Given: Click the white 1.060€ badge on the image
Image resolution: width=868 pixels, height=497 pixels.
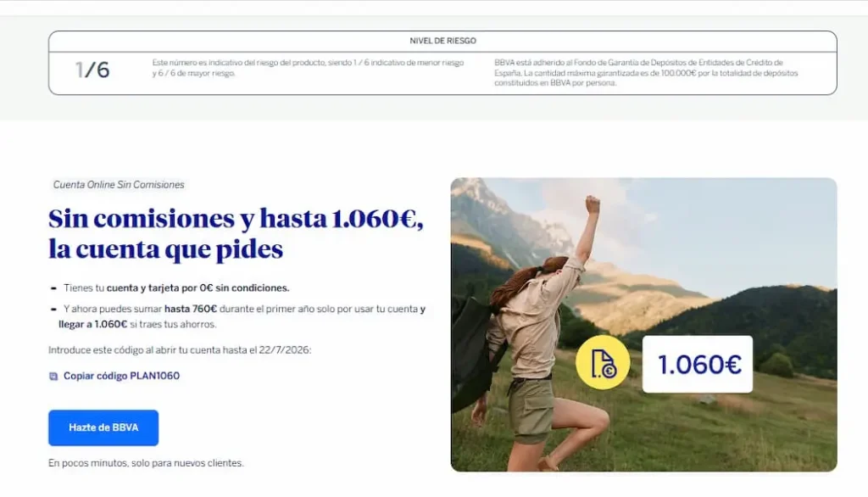Looking at the screenshot, I should point(698,364).
